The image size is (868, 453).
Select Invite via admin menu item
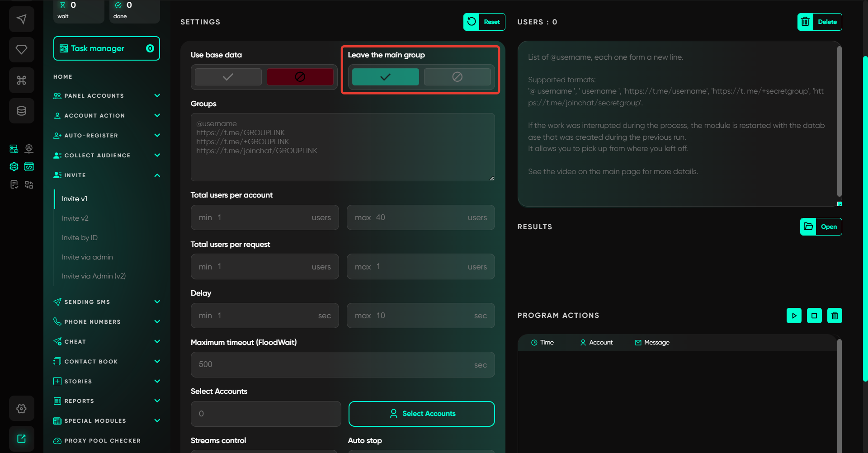[x=87, y=257]
